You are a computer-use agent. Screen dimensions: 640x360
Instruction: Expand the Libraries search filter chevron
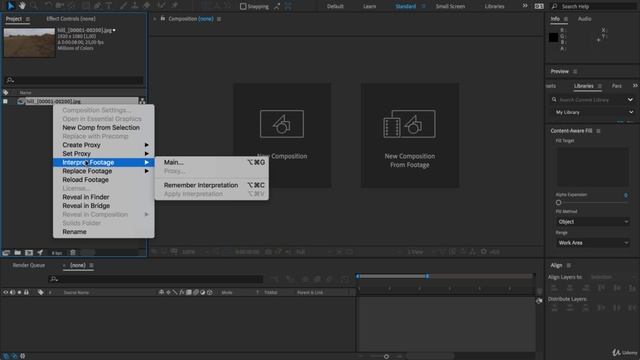click(630, 100)
